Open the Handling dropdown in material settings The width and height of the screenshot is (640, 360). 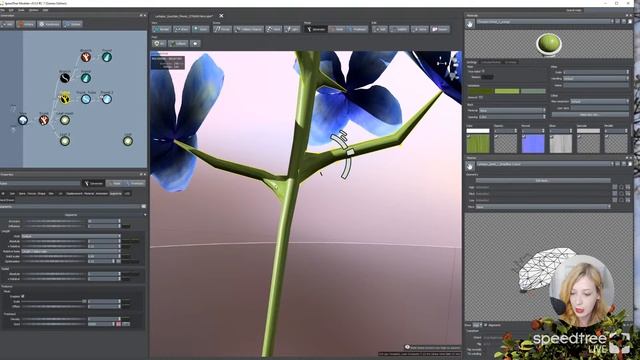596,78
